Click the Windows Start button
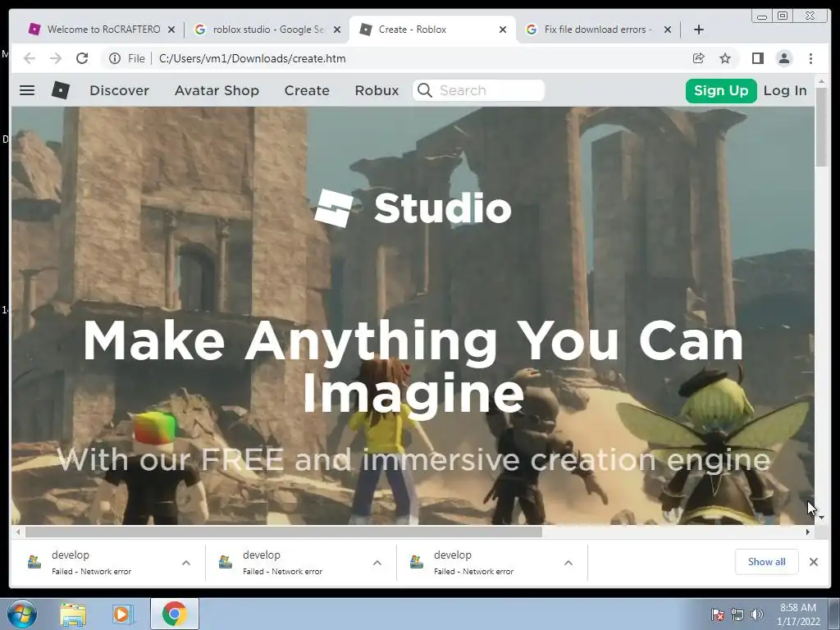840x630 pixels. click(x=22, y=614)
